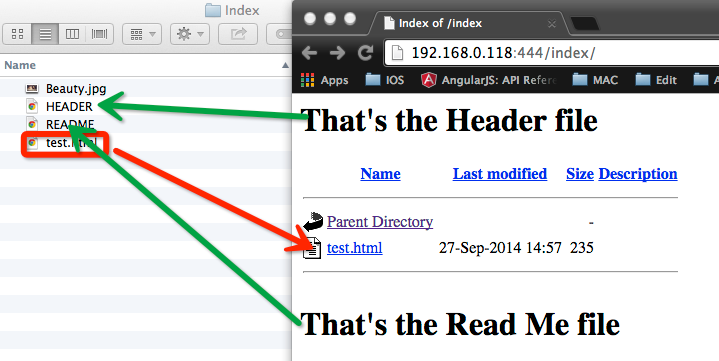Click the page icon in address bar
The width and height of the screenshot is (719, 361).
tap(397, 53)
